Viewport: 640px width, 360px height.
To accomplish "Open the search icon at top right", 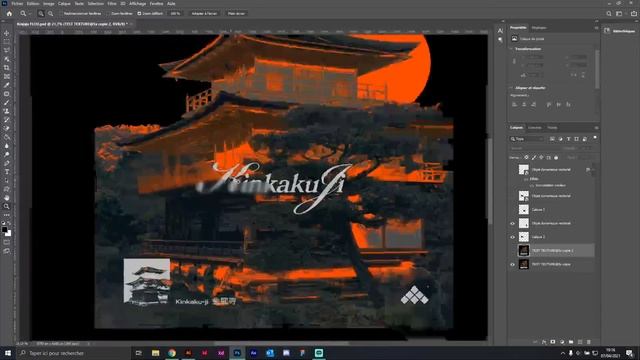I will pyautogui.click(x=609, y=13).
